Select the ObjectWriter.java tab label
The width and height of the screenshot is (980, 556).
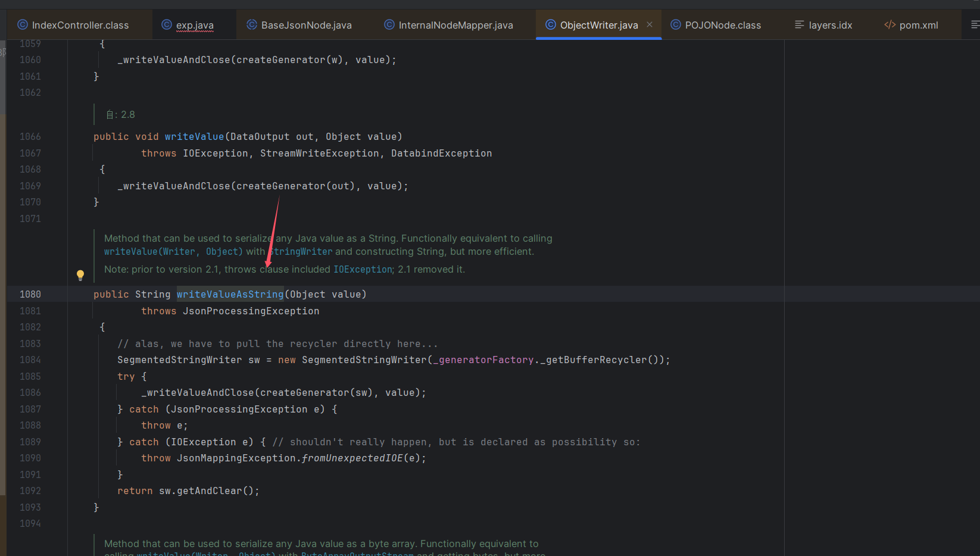[x=599, y=25]
